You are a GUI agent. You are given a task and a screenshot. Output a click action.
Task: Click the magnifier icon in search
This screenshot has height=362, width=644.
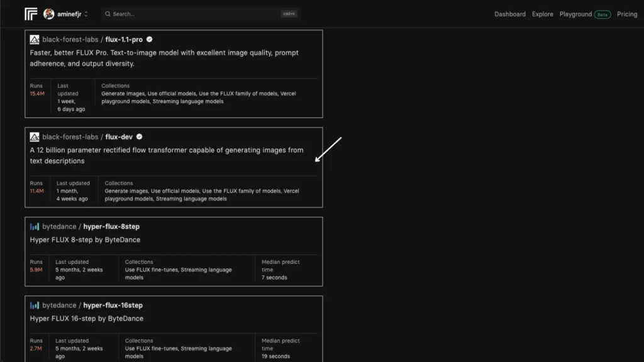point(108,14)
